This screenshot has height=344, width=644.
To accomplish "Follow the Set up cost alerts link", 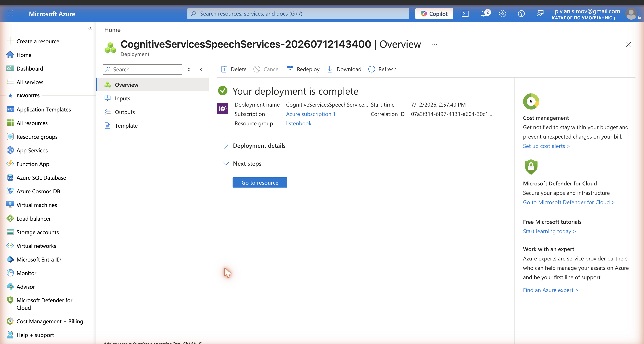I will pyautogui.click(x=546, y=146).
